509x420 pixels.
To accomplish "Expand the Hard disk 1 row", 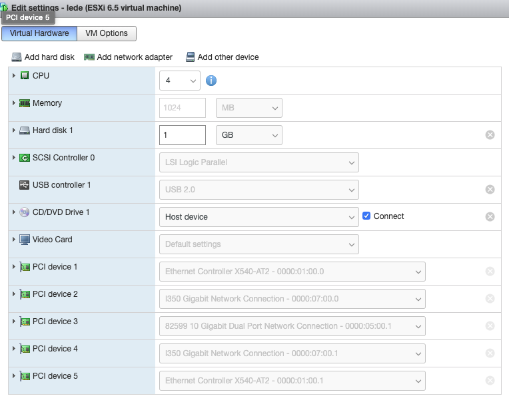I will click(13, 130).
